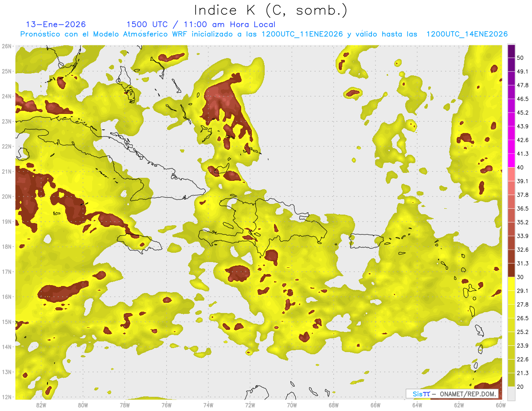Click the "60W" longitude label
This screenshot has width=532, height=411.
501,405
